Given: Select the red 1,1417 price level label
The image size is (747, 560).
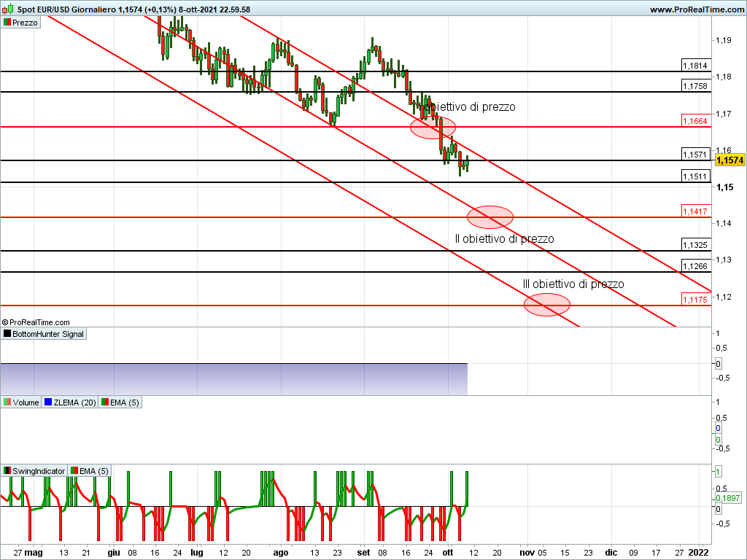Looking at the screenshot, I should pyautogui.click(x=695, y=211).
